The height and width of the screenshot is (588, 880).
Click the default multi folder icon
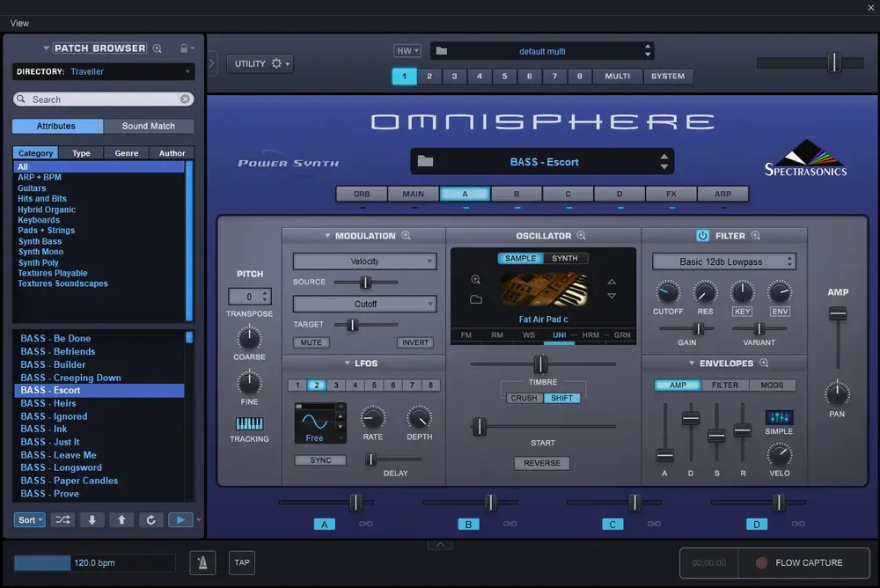442,51
